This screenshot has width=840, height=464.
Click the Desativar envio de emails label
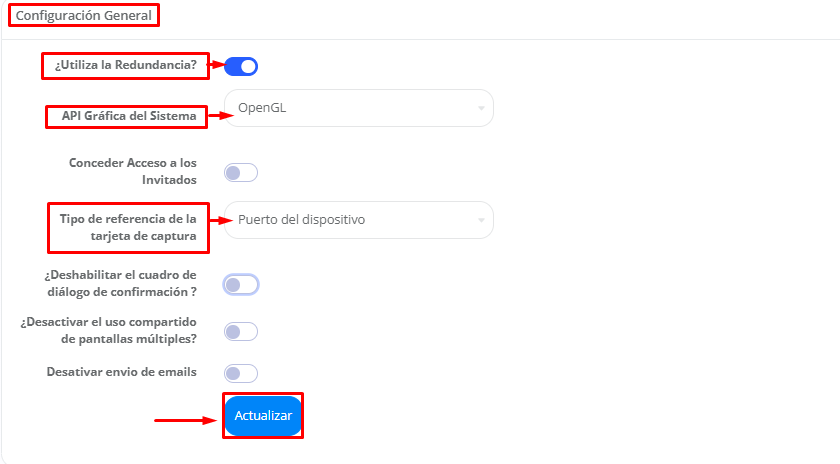click(122, 372)
